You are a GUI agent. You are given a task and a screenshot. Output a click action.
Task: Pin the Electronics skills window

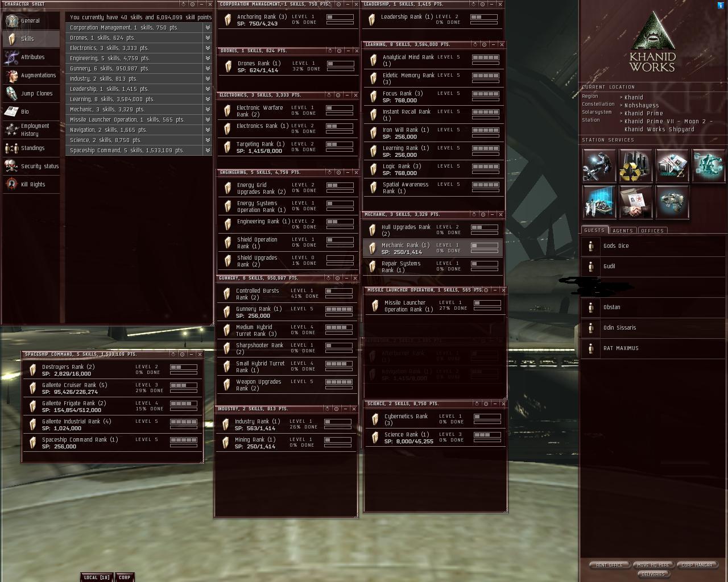click(x=338, y=95)
